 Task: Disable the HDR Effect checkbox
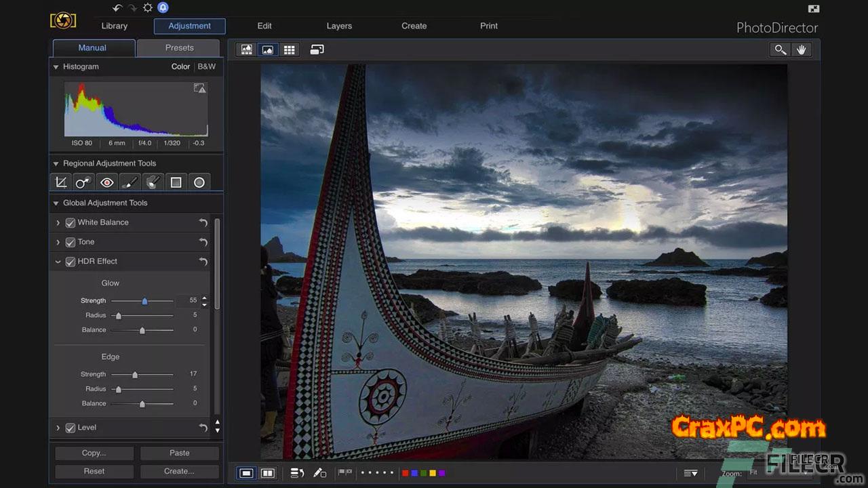point(71,262)
